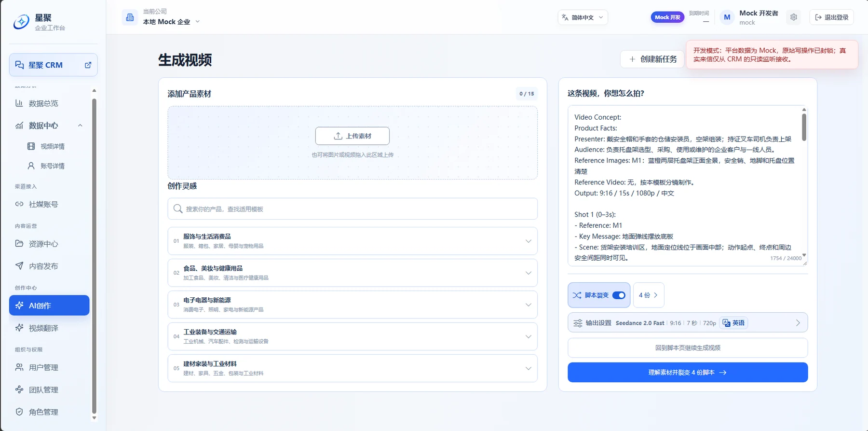The width and height of the screenshot is (868, 431).
Task: Open AI创作 in sidebar
Action: 49,306
